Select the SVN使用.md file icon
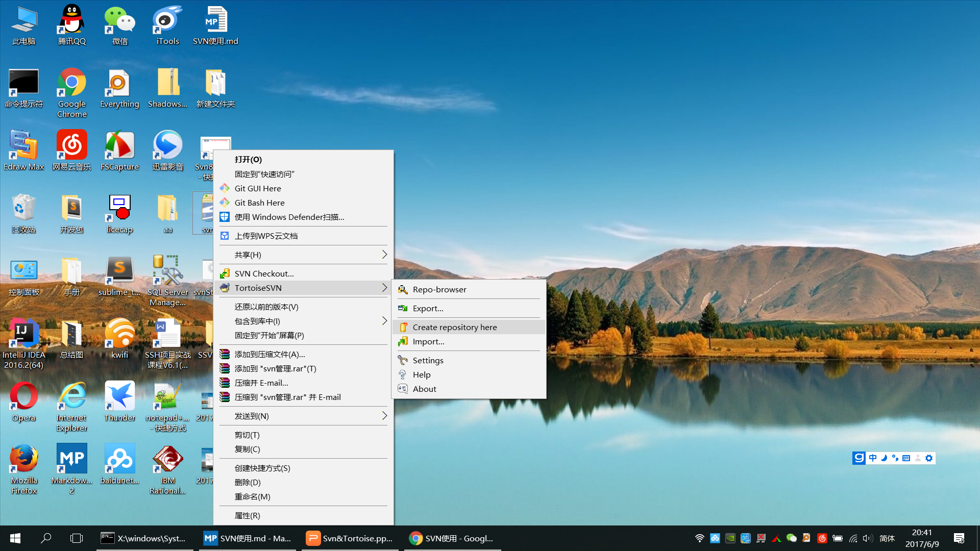Screen dimensions: 980x551 (215, 26)
